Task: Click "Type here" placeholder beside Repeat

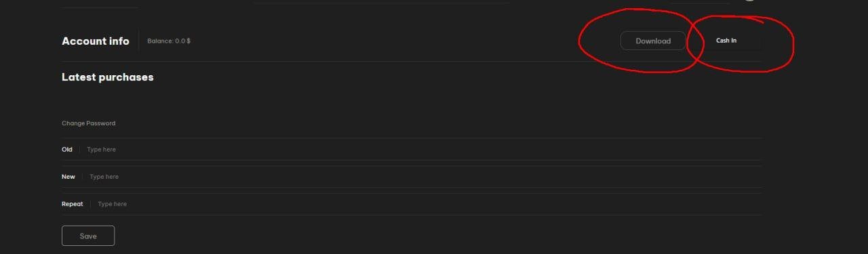Action: pyautogui.click(x=113, y=204)
